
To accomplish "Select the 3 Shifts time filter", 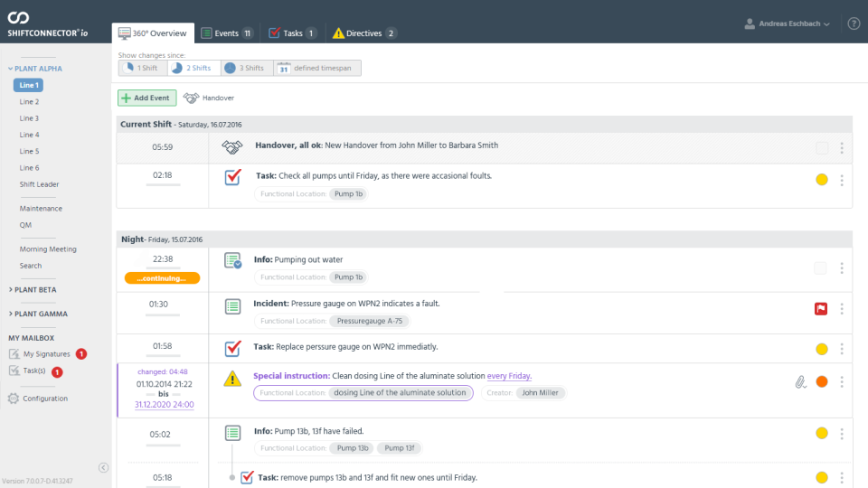I will coord(248,68).
